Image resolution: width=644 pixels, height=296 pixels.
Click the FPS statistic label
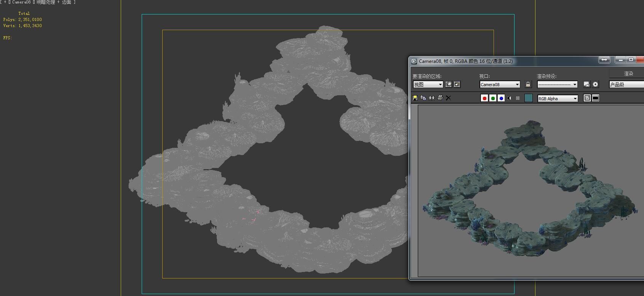pos(8,38)
